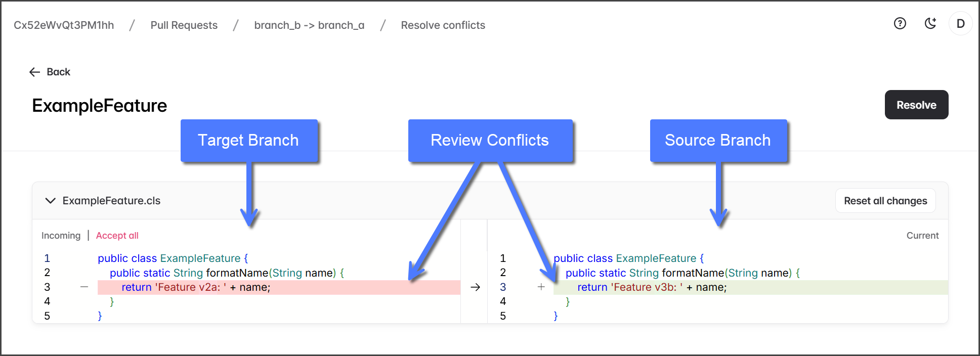Click the arrow to accept incoming line

coord(475,287)
